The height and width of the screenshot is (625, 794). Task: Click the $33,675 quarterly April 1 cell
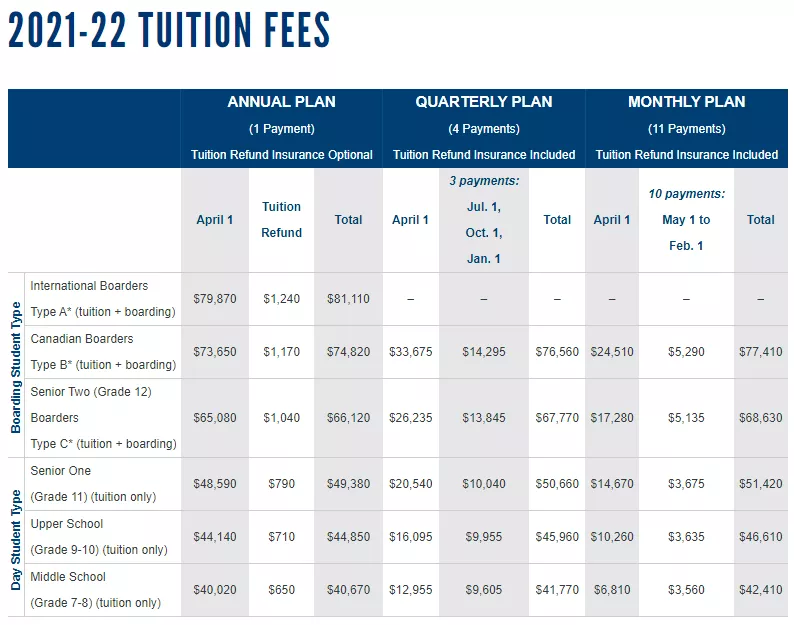(411, 352)
